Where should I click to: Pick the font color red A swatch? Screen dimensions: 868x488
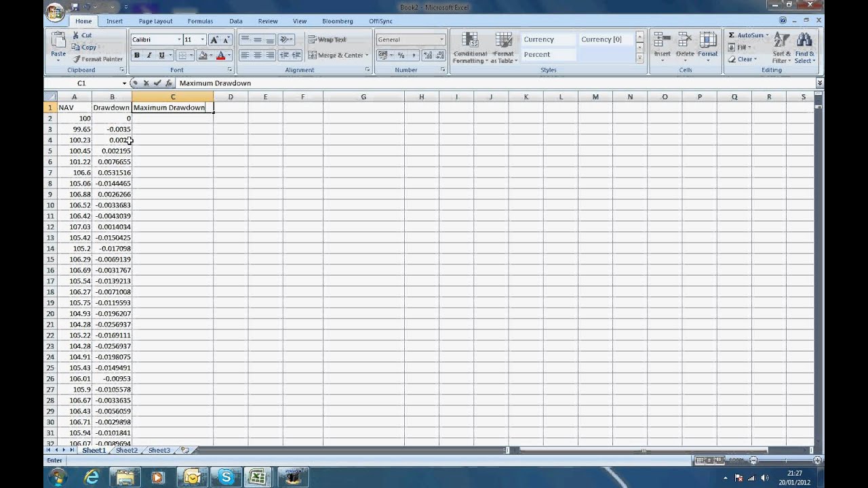coord(220,55)
